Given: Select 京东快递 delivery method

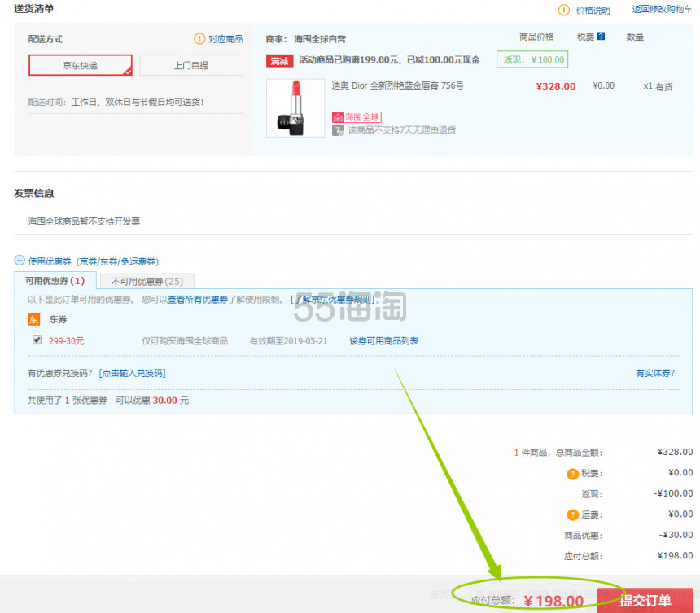Looking at the screenshot, I should pos(81,65).
